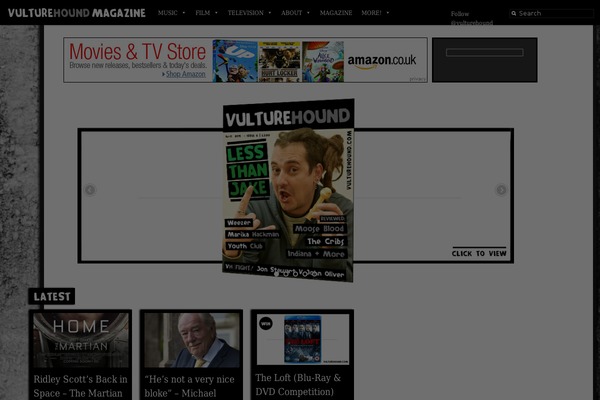This screenshot has width=600, height=400.
Task: Open the Less Than Jake magazine cover
Action: (x=288, y=190)
